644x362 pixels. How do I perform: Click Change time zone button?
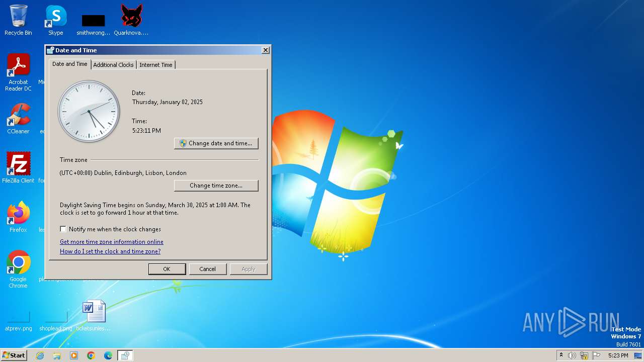[x=216, y=186]
